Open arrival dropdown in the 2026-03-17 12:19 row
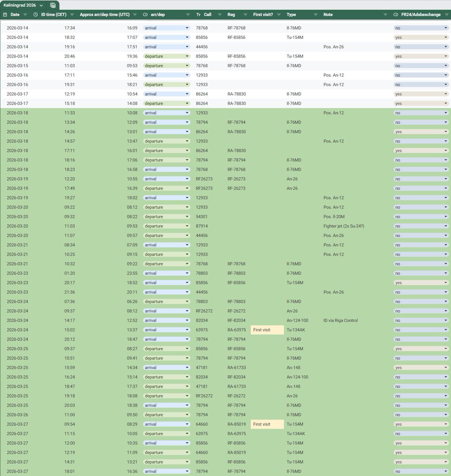The height and width of the screenshot is (476, 451). point(166,94)
